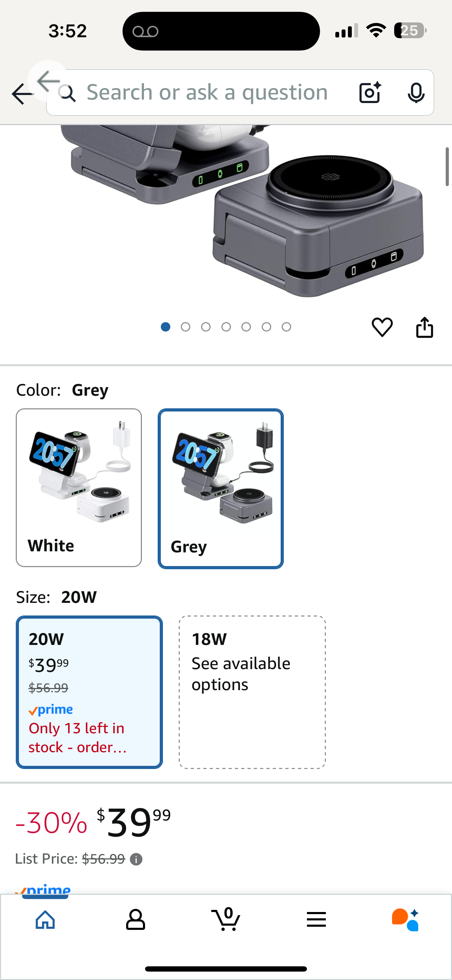Tap the See available options text
Image resolution: width=452 pixels, height=980 pixels.
click(241, 674)
